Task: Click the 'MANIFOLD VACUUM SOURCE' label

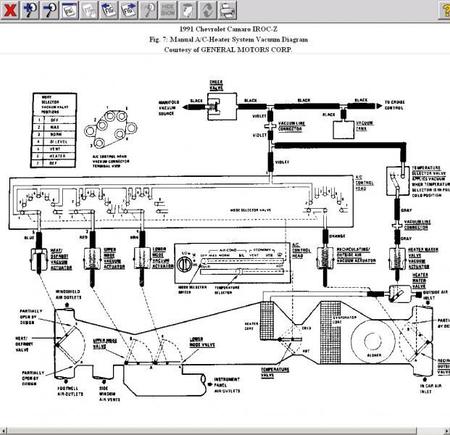Action: (x=169, y=108)
